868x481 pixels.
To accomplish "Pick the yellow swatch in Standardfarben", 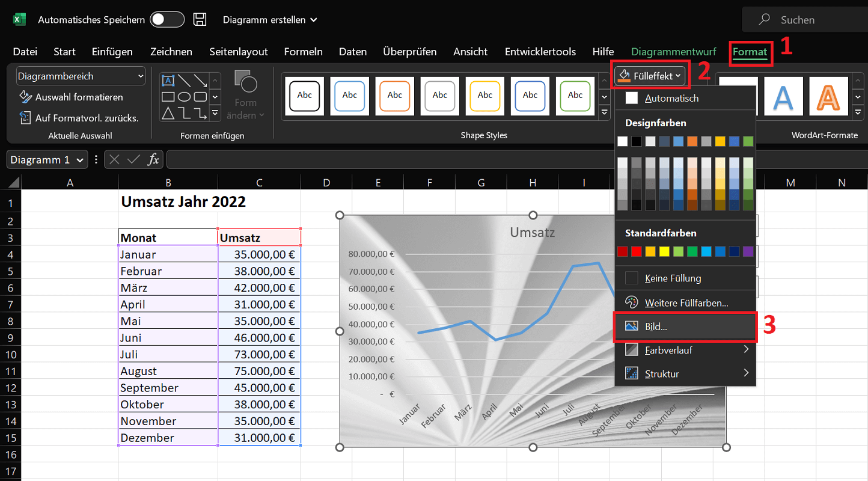I will 664,251.
